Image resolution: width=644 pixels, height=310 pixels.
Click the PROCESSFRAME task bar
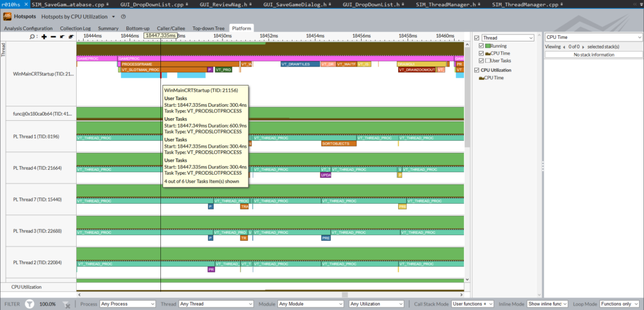[x=180, y=64]
